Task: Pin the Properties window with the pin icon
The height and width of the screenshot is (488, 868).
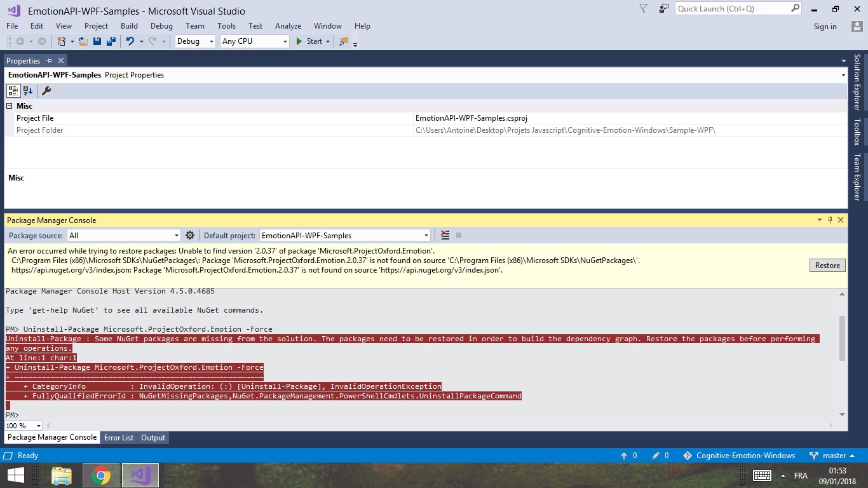Action: tap(50, 60)
